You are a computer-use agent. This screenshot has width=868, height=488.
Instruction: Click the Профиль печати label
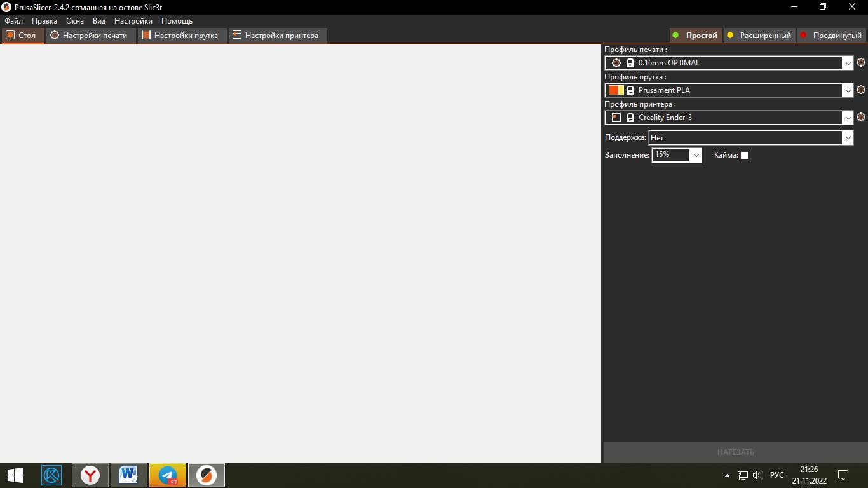pos(635,50)
